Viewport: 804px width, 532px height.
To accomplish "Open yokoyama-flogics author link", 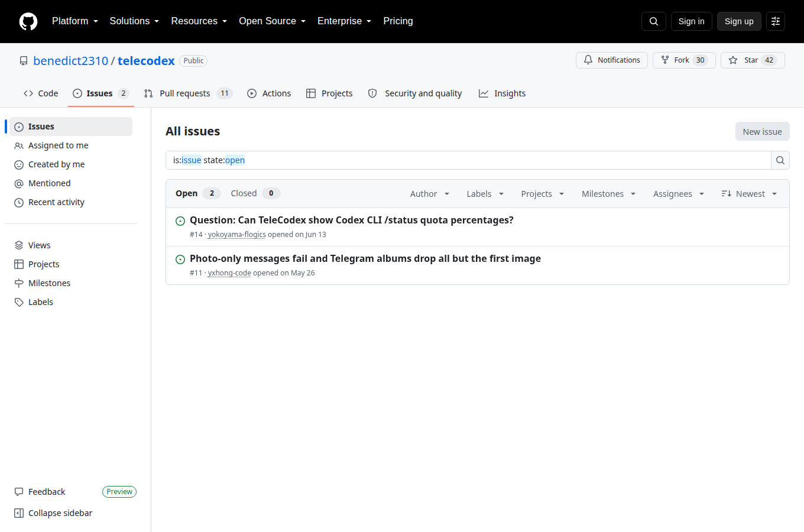I will pos(237,235).
